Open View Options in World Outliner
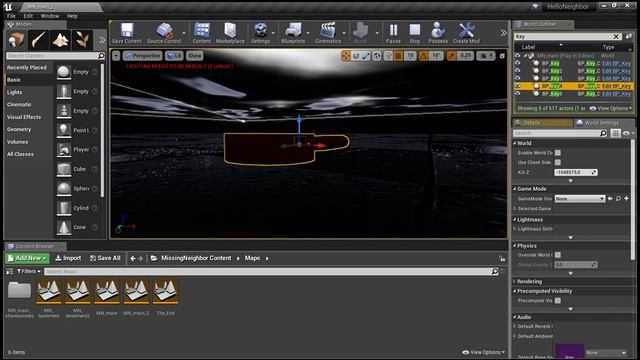The height and width of the screenshot is (360, 640). 611,108
